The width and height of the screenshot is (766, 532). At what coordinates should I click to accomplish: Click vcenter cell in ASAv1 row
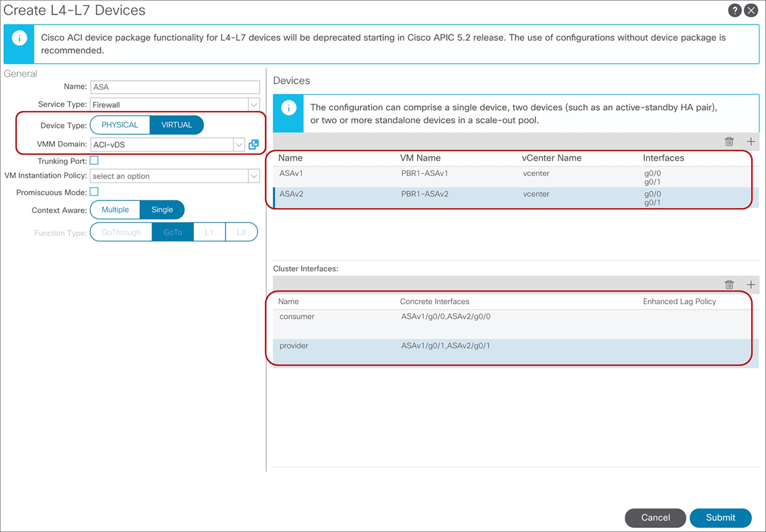tap(536, 173)
